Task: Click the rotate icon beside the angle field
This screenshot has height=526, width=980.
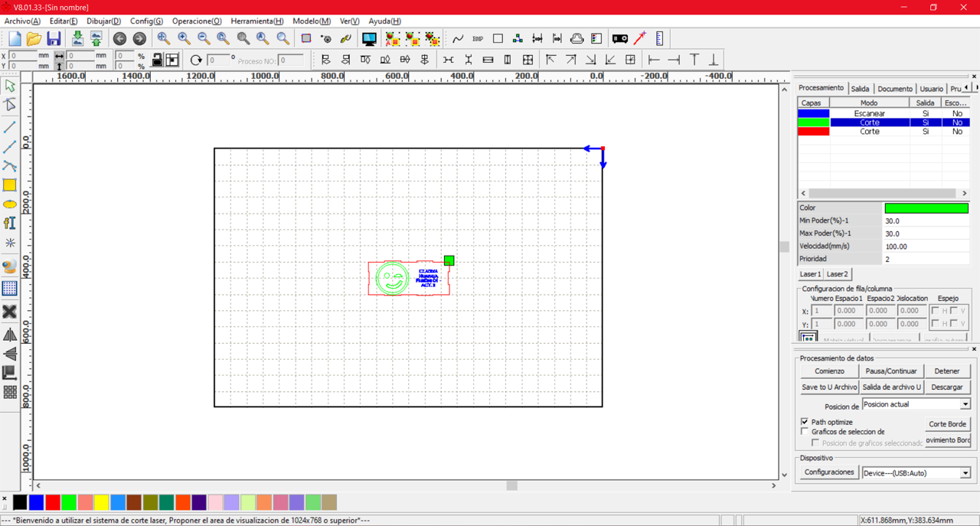Action: coord(196,60)
